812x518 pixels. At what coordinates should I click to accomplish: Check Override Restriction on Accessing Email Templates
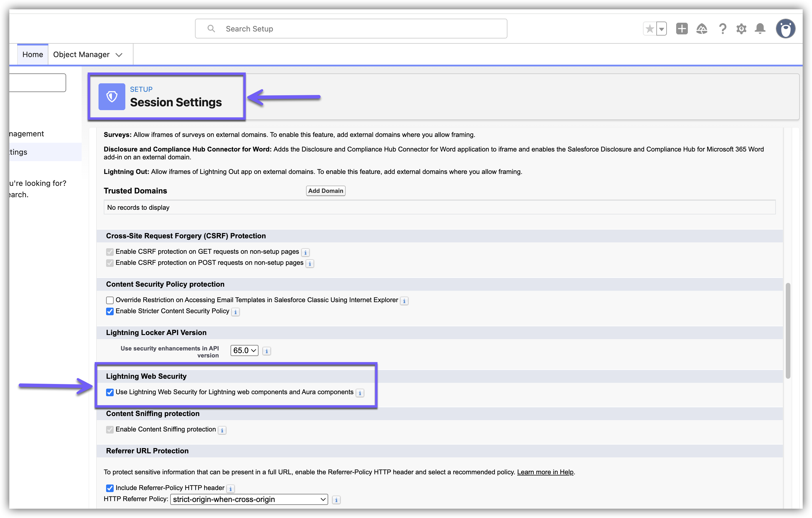tap(110, 300)
